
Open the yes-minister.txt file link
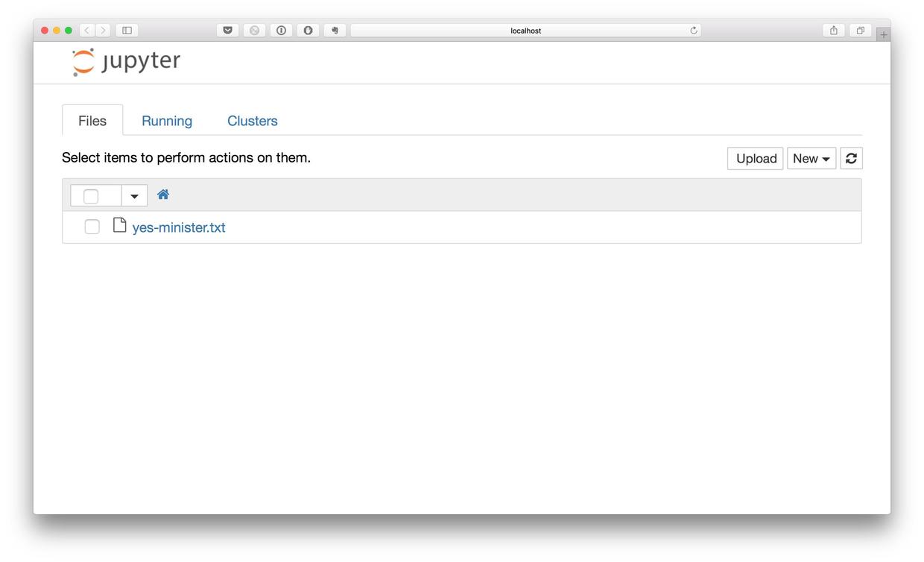pyautogui.click(x=179, y=227)
